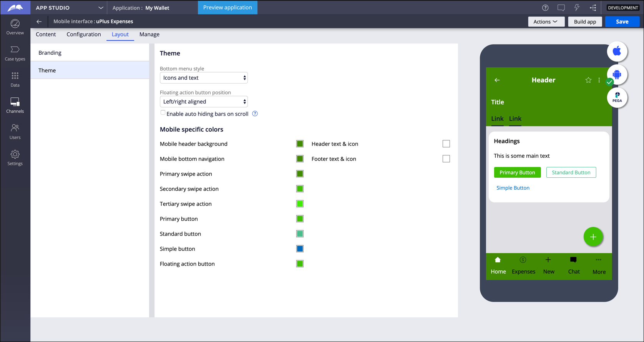
Task: Select the Apple iOS preview icon
Action: tap(617, 51)
